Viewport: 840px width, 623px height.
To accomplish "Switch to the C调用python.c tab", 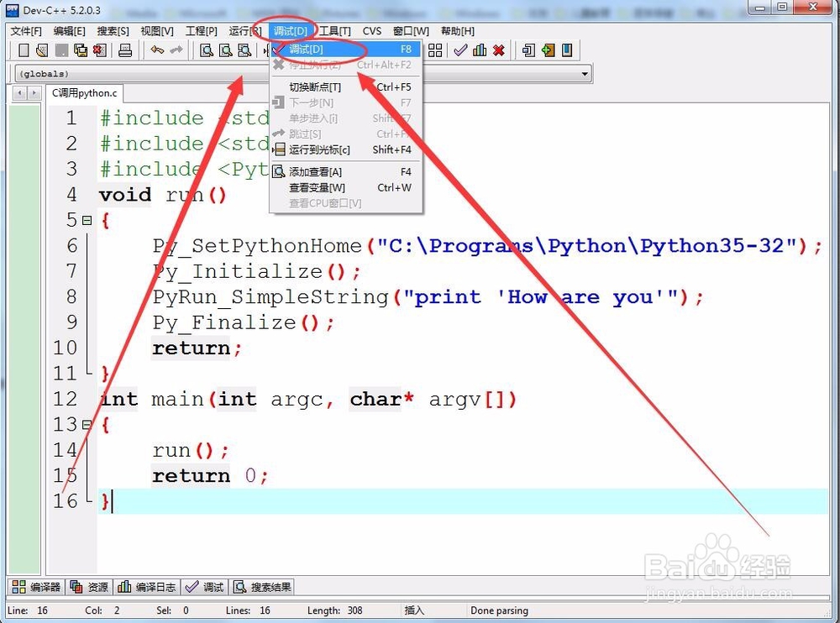I will (x=84, y=93).
